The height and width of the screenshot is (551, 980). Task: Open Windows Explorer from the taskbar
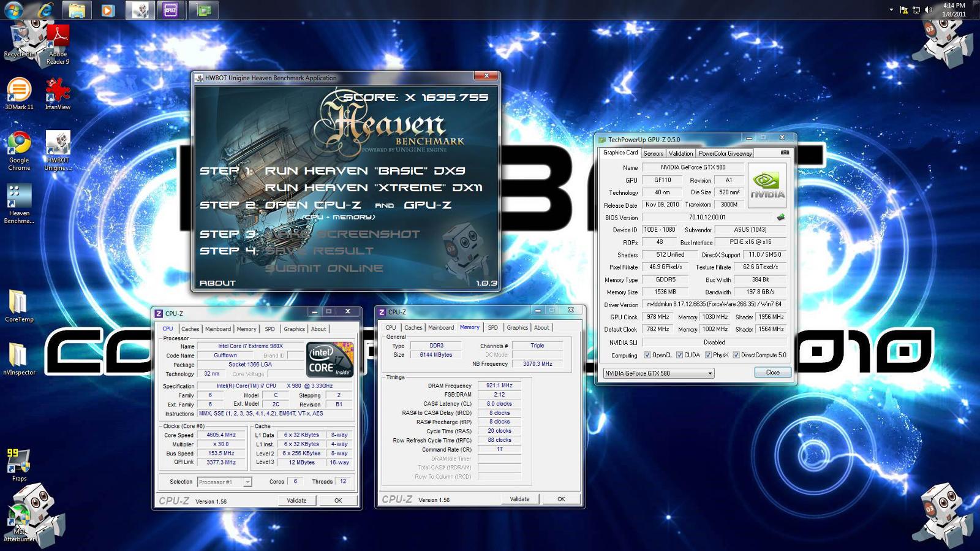[77, 10]
